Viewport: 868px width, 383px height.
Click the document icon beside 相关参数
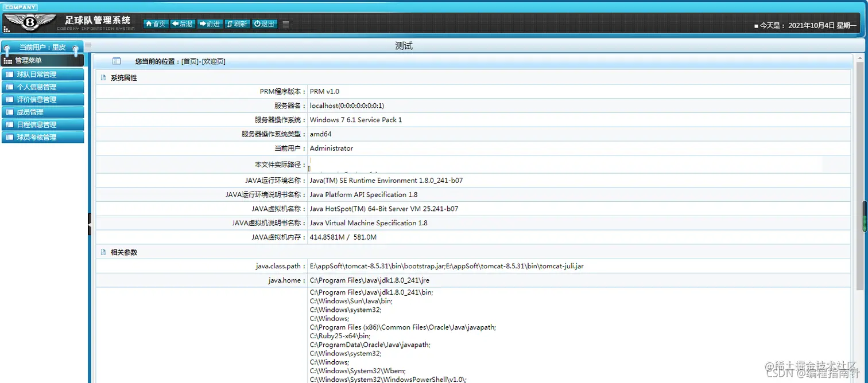pos(103,252)
